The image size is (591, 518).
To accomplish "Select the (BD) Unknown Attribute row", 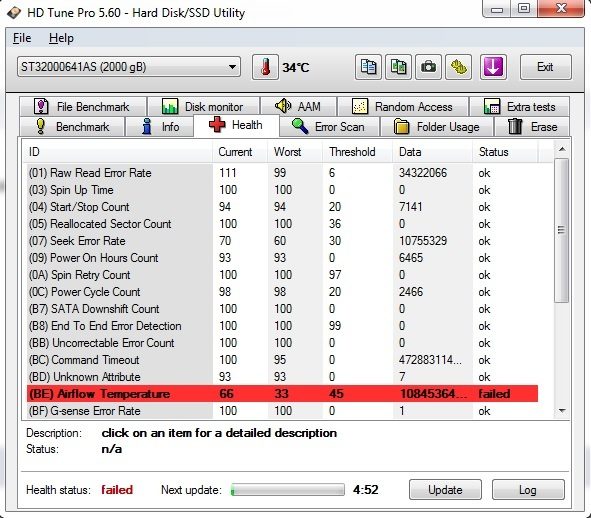I will pos(282,377).
